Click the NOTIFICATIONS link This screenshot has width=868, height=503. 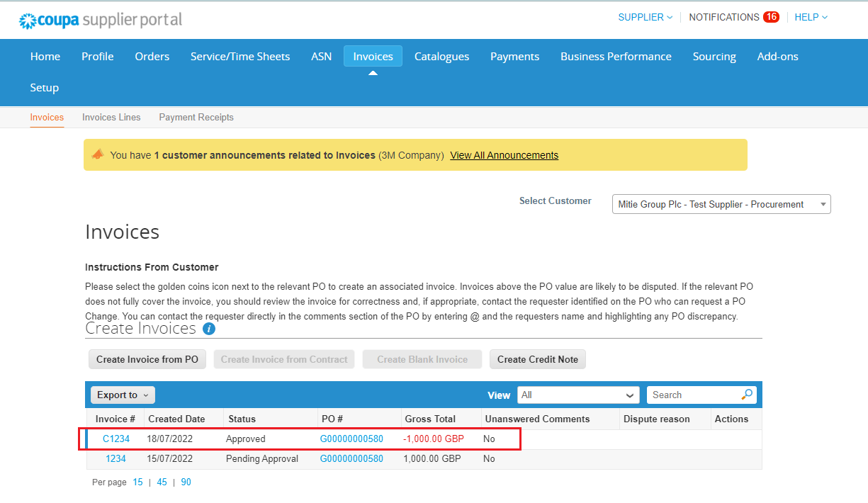(x=724, y=17)
